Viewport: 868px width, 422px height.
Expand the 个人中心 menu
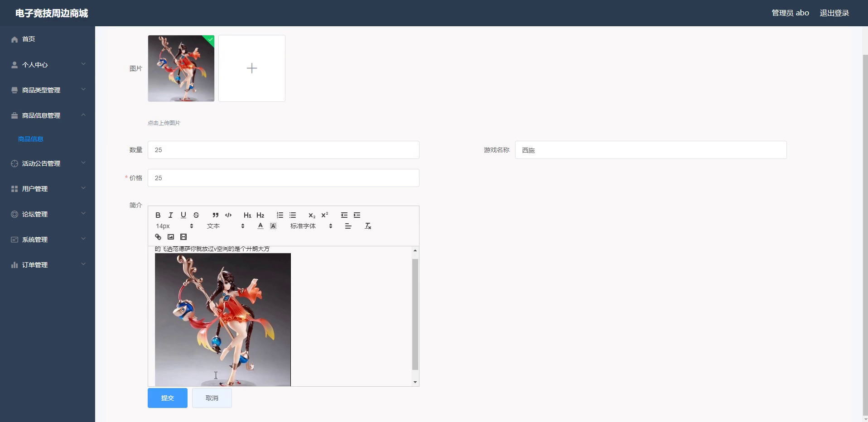pos(48,65)
